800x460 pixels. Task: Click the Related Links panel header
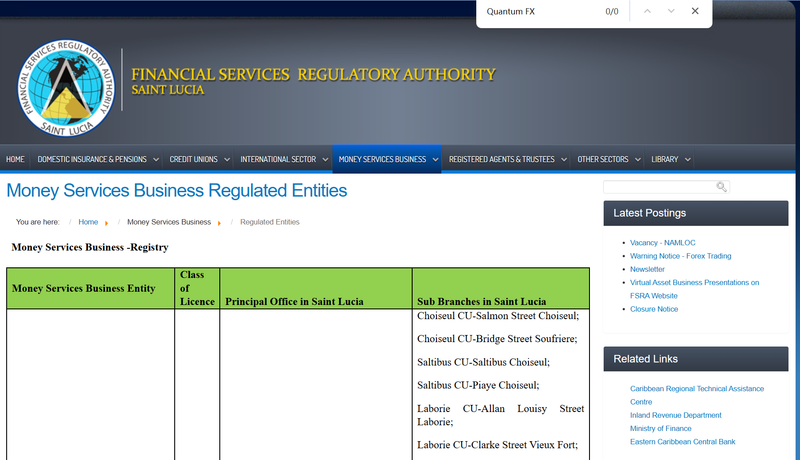[x=696, y=359]
